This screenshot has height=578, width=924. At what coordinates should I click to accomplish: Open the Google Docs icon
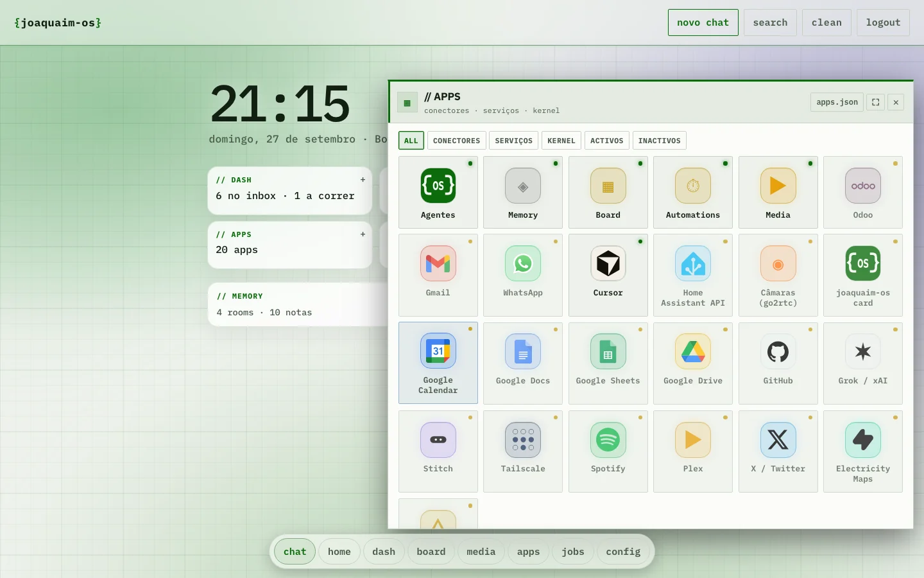coord(523,351)
